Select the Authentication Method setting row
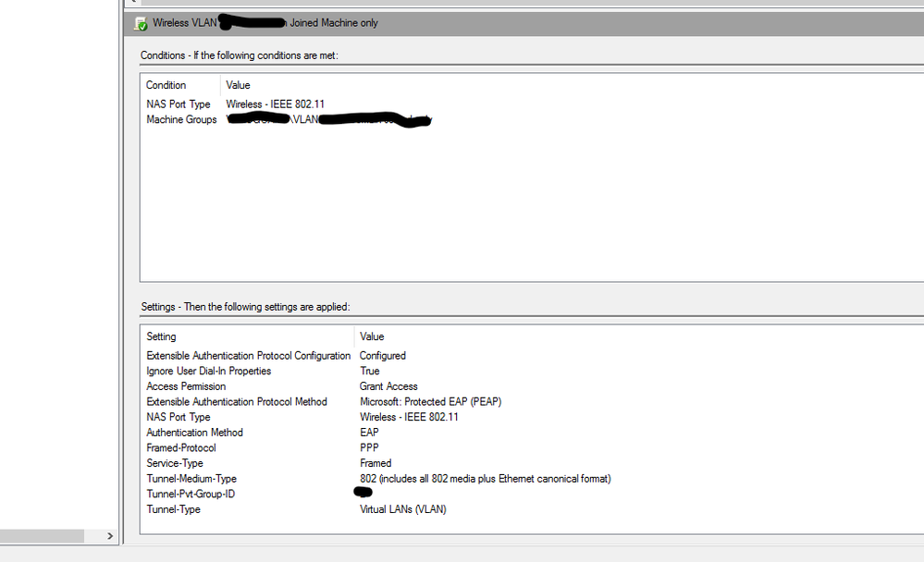 (x=194, y=433)
